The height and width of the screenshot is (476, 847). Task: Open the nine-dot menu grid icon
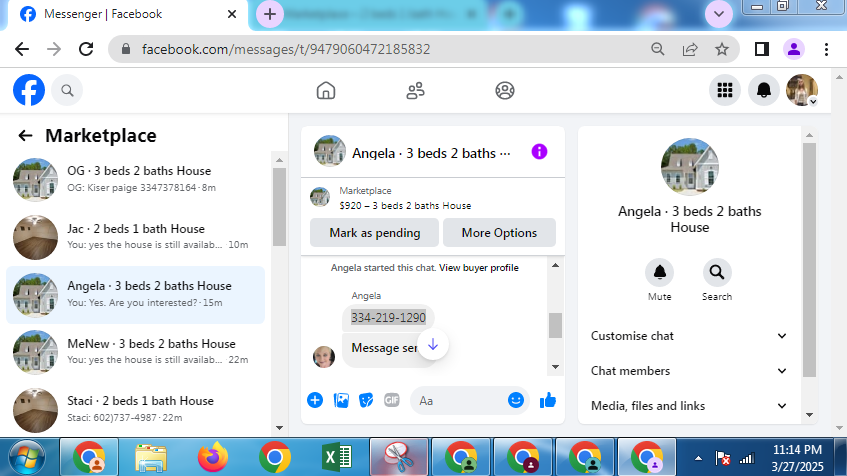coord(725,90)
